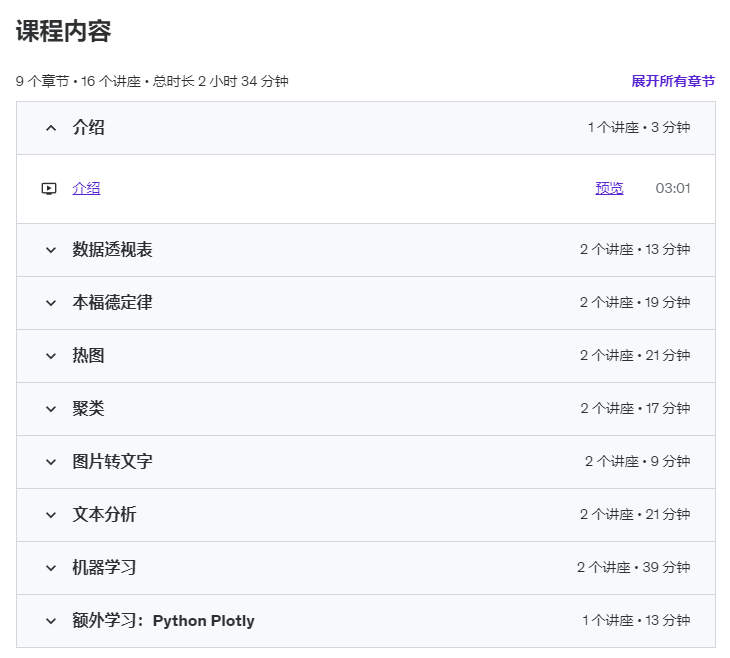Image resolution: width=730 pixels, height=658 pixels.
Task: Expand the 额外学习: Python Plotly chevron
Action: [x=51, y=621]
